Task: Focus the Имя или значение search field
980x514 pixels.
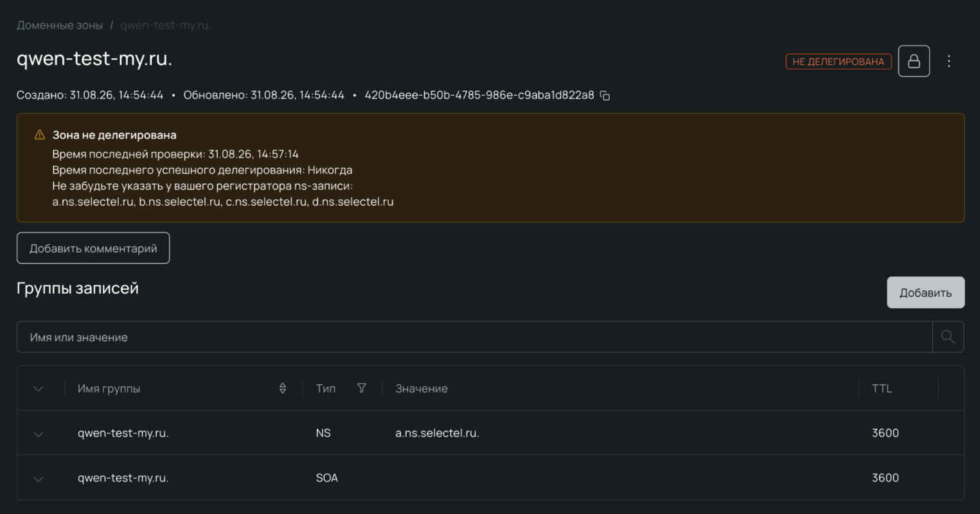Action: (x=474, y=337)
